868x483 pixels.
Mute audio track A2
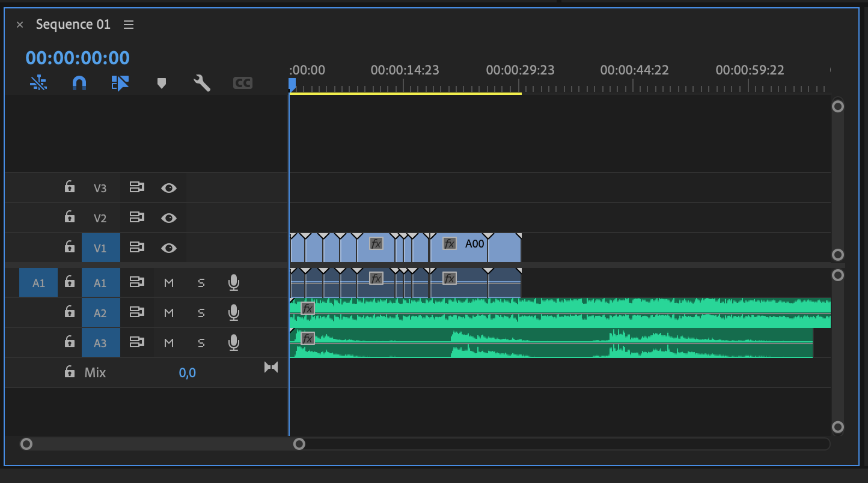pos(169,313)
